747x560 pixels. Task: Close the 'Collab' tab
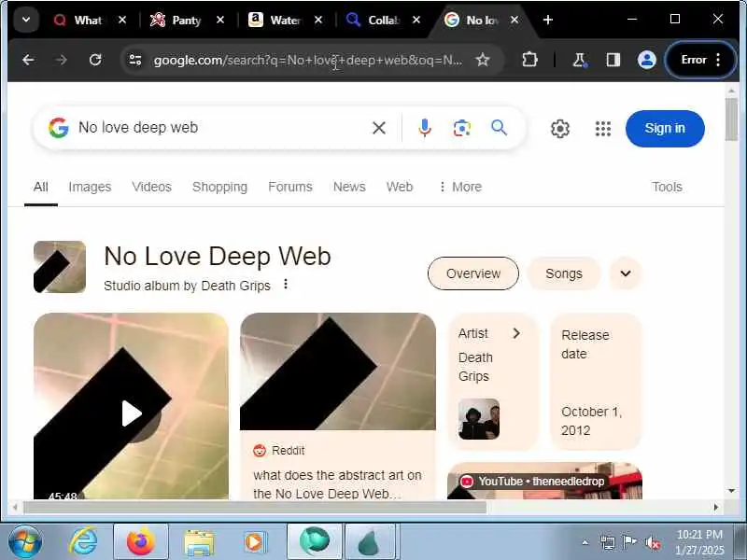click(416, 20)
